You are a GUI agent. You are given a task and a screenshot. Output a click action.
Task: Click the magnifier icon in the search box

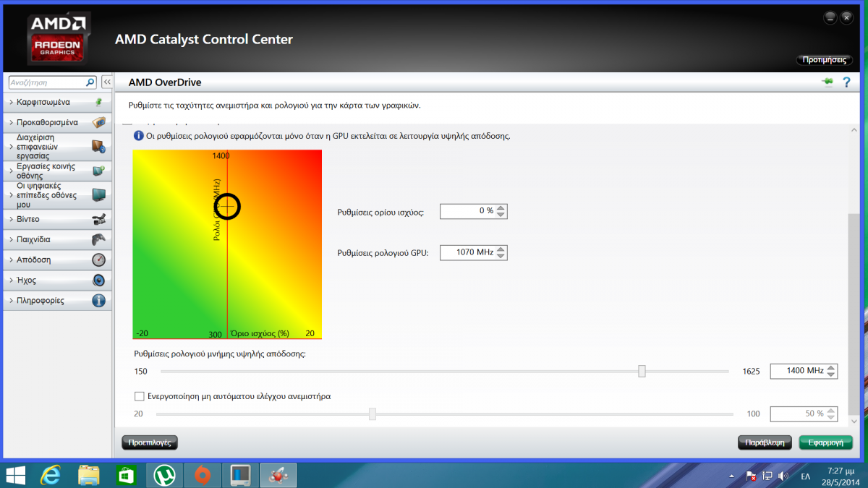[x=90, y=82]
